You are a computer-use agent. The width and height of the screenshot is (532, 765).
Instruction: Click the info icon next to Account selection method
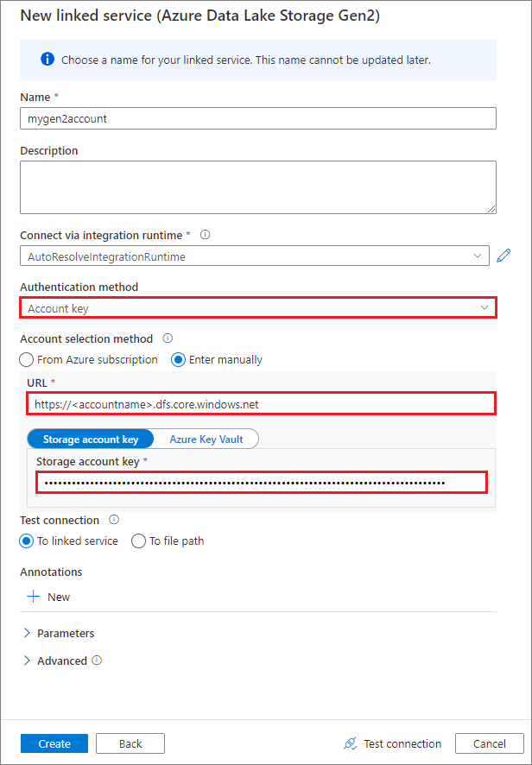168,338
